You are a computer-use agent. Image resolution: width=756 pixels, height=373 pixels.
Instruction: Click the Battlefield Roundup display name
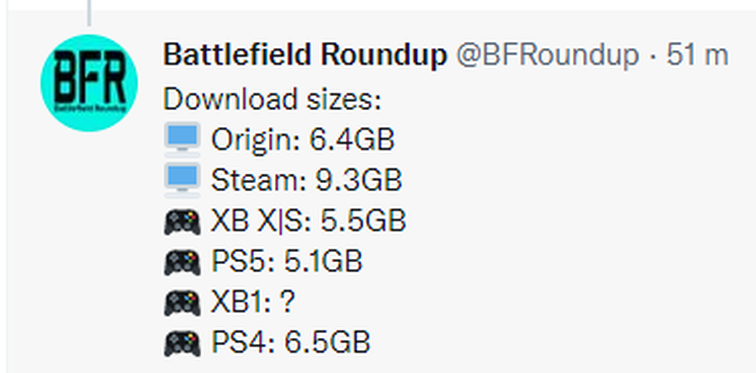point(305,55)
